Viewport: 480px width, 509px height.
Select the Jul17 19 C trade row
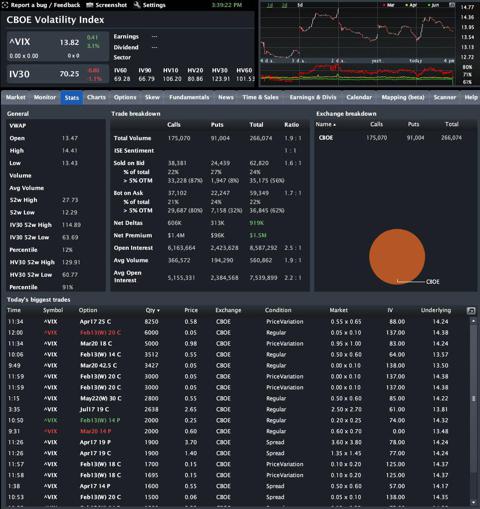coord(238,410)
